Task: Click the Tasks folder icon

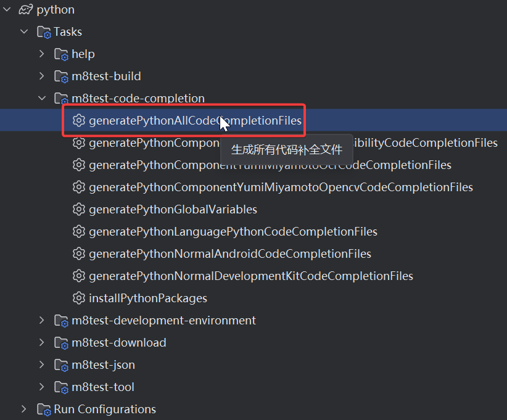Action: tap(44, 32)
